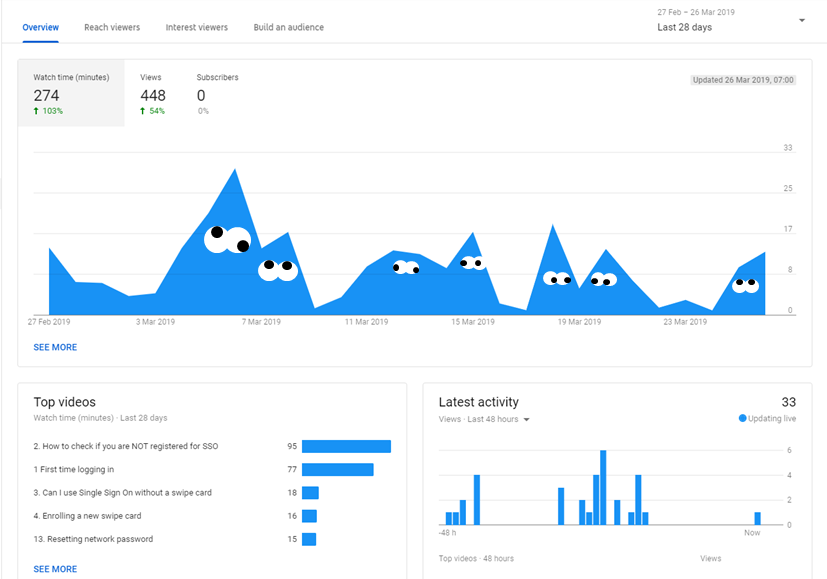This screenshot has width=827, height=579.
Task: Click the 33 total in Latest activity
Action: pos(788,402)
